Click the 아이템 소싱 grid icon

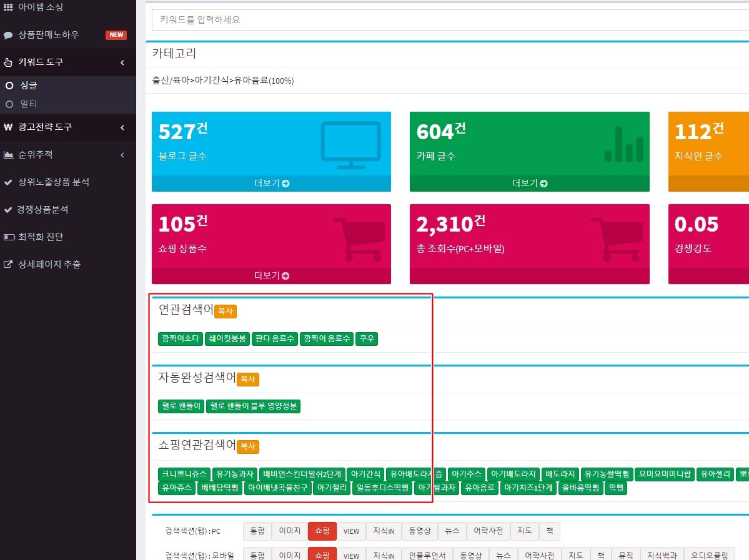tap(8, 7)
